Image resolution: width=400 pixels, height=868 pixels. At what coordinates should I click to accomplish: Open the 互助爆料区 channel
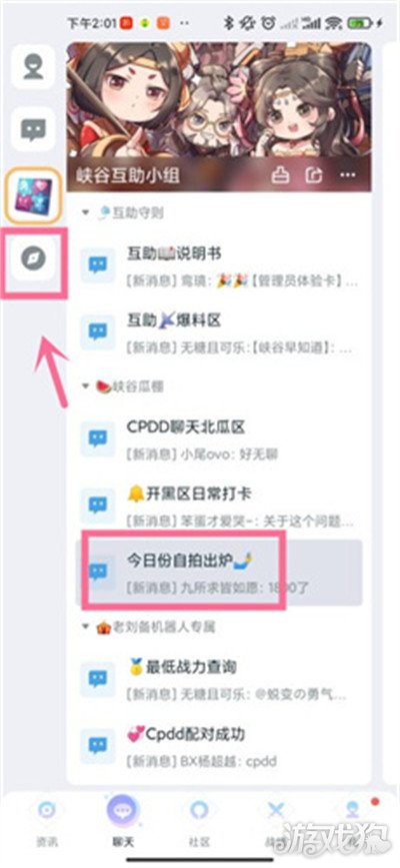219,334
